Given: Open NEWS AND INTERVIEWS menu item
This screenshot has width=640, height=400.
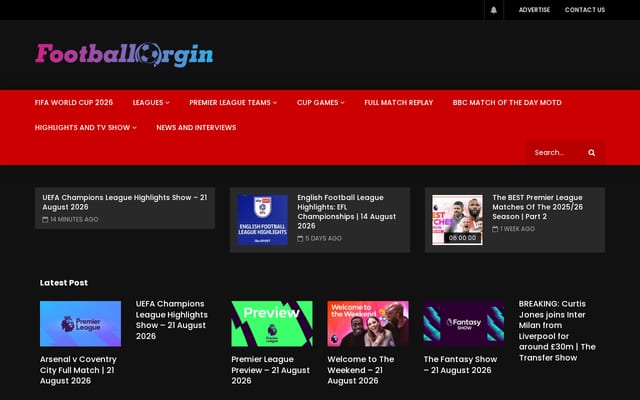Looking at the screenshot, I should point(196,127).
